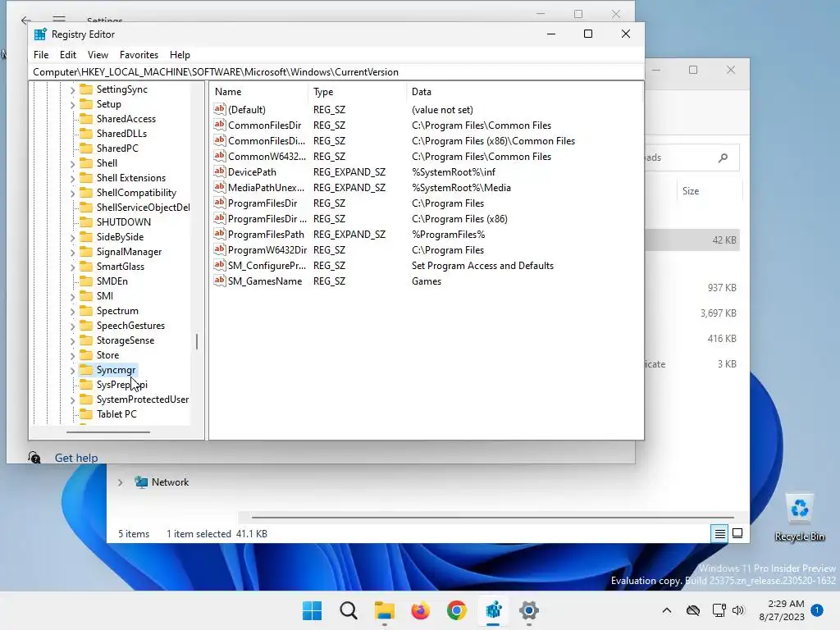Open the Favorites menu
Screen dimensions: 840x630
point(139,55)
